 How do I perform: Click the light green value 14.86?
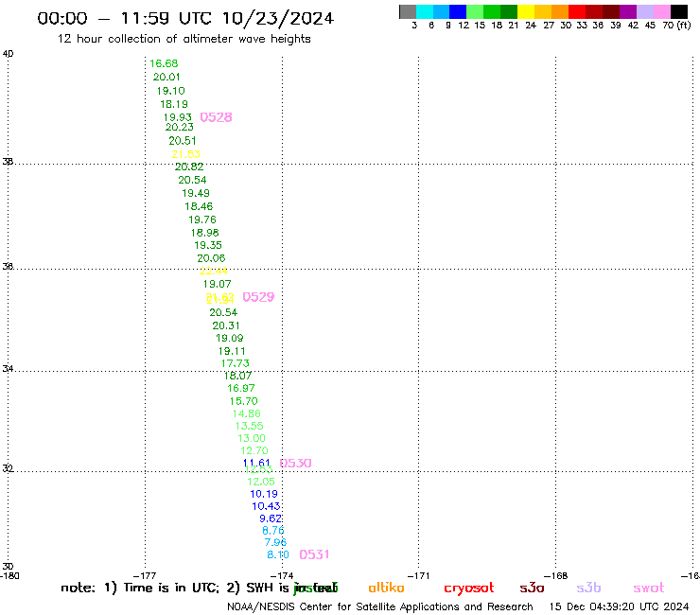pos(247,413)
